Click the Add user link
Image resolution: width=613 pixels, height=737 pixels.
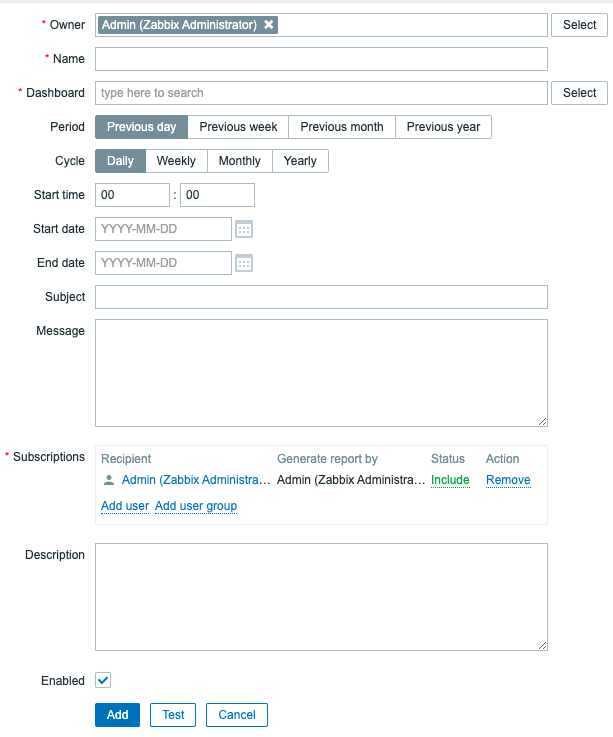point(125,506)
